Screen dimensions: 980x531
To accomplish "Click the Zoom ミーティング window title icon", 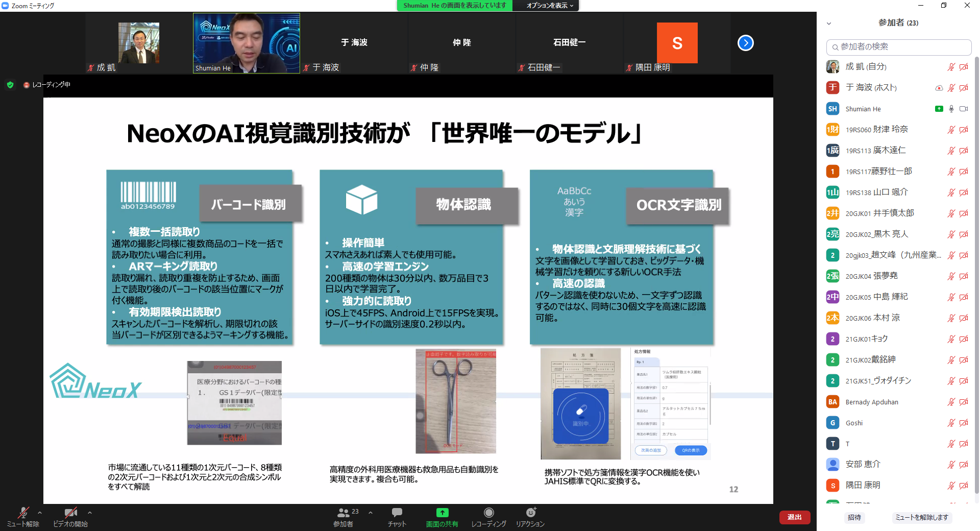I will coord(5,6).
